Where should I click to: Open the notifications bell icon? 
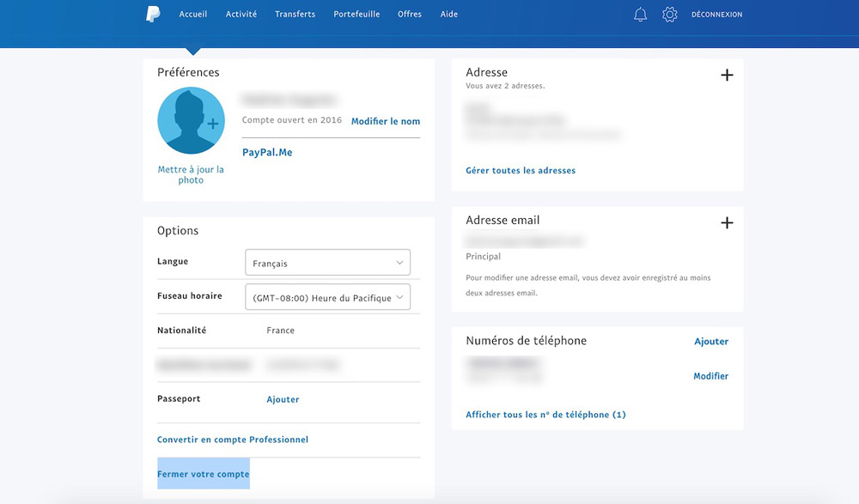tap(640, 15)
